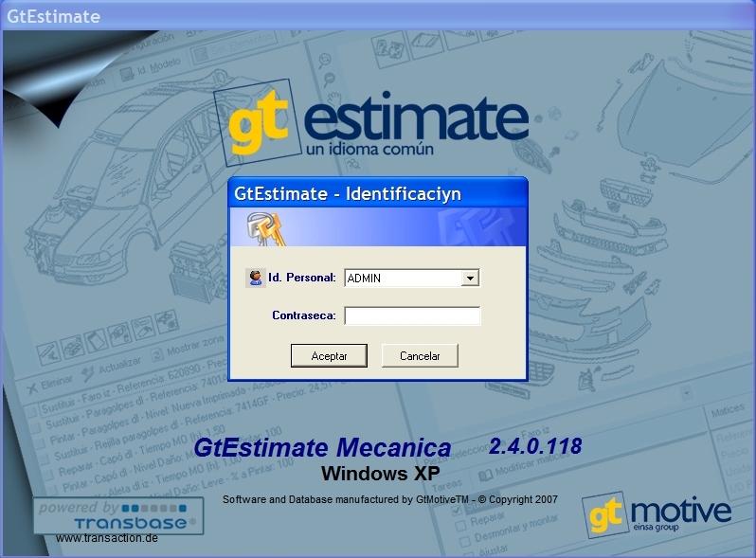
Task: Open the www.transaction.de link
Action: point(106,538)
